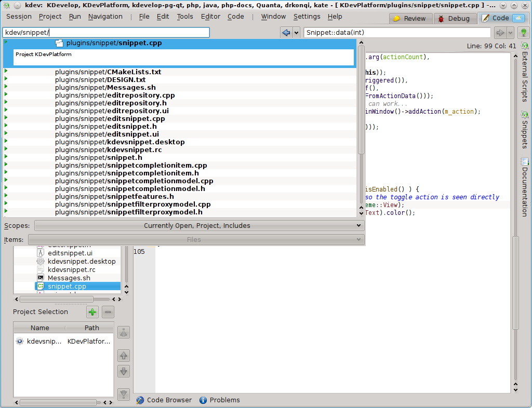This screenshot has height=408, width=532.
Task: Expand the arrow beside plugins/snippet/kdevsnippet.rc
Action: coord(6,149)
